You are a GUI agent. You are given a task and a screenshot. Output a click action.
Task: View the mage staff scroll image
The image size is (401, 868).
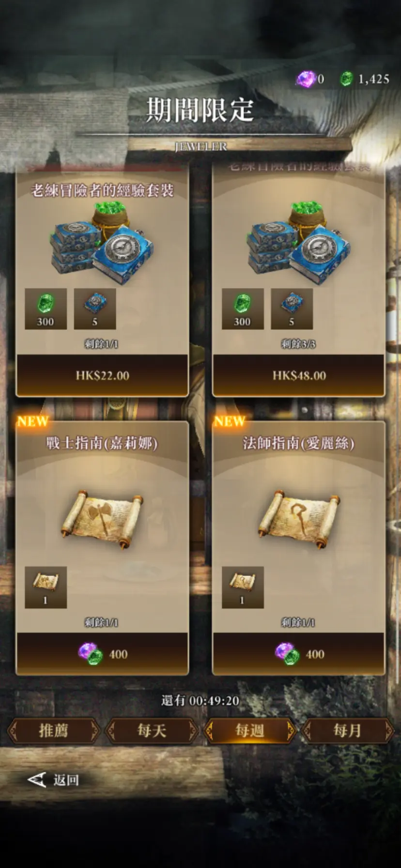pyautogui.click(x=299, y=519)
